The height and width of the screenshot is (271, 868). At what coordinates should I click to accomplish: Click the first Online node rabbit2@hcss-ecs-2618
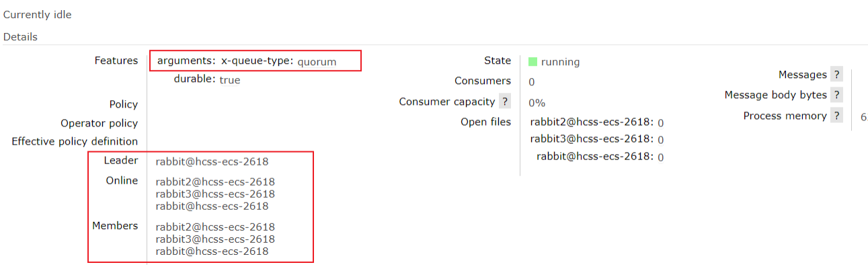click(215, 182)
